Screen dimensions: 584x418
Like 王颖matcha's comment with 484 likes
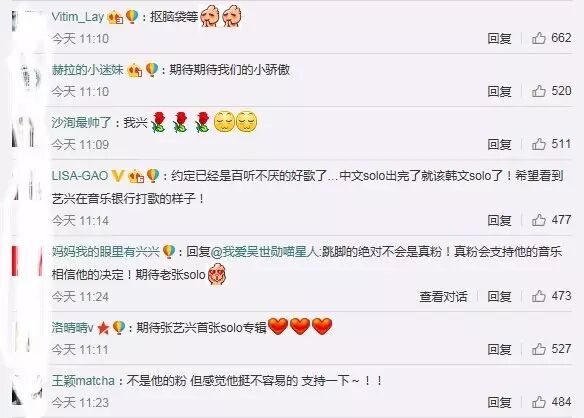click(x=539, y=402)
